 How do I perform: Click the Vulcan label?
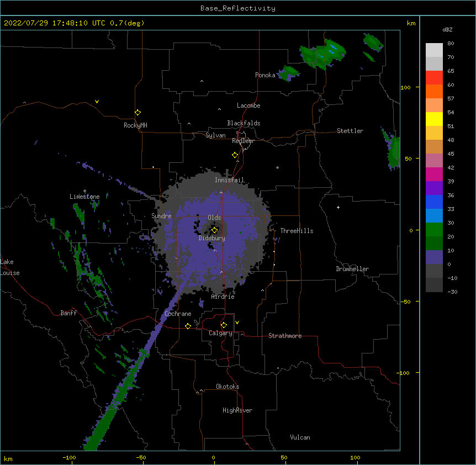pos(300,437)
